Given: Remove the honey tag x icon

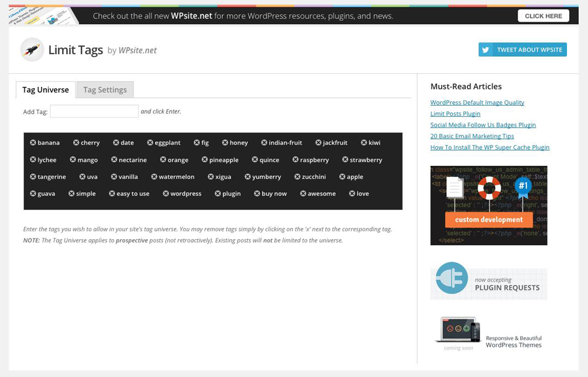Looking at the screenshot, I should (225, 142).
